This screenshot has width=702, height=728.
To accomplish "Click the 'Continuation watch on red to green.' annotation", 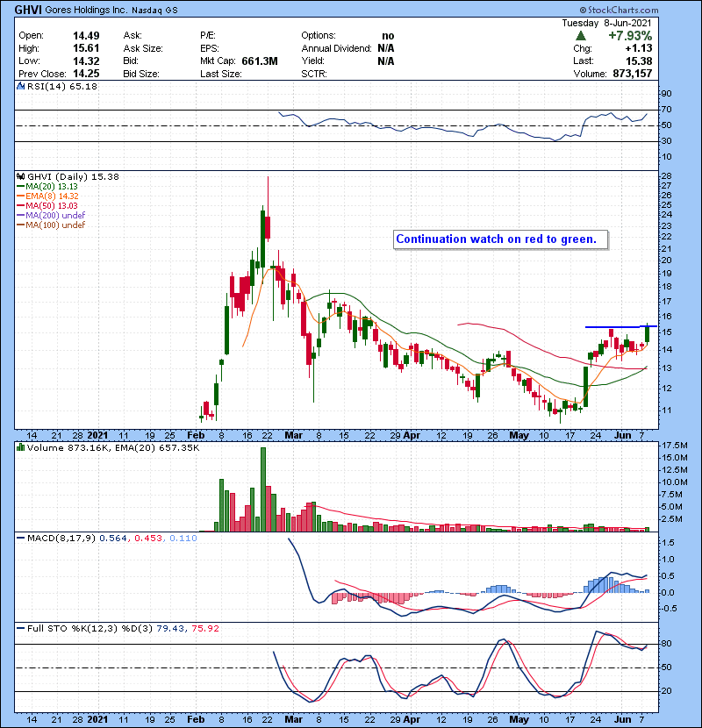I will pyautogui.click(x=500, y=239).
